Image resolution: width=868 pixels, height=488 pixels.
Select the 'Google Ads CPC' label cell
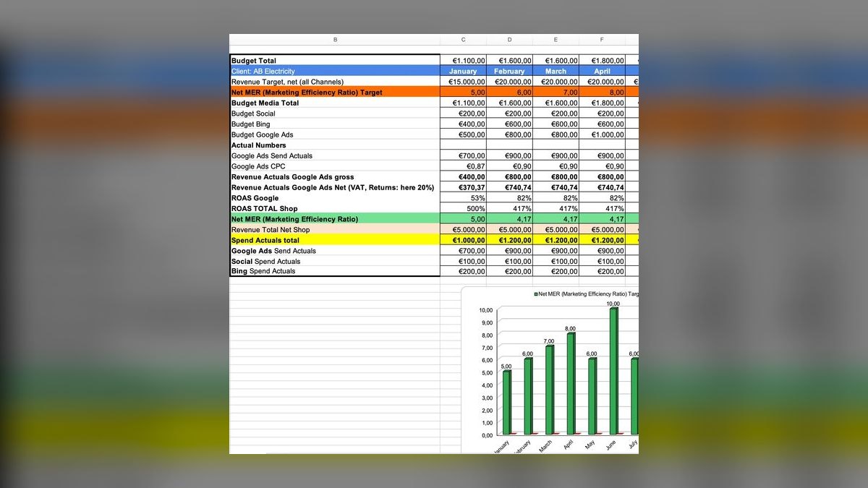click(x=335, y=166)
